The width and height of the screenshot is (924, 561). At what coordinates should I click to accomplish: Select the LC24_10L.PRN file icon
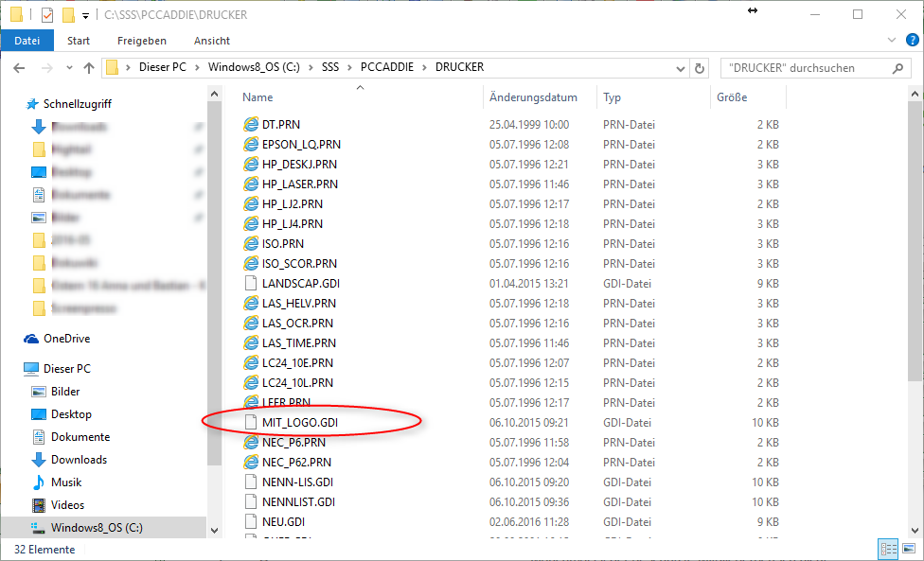pyautogui.click(x=251, y=382)
